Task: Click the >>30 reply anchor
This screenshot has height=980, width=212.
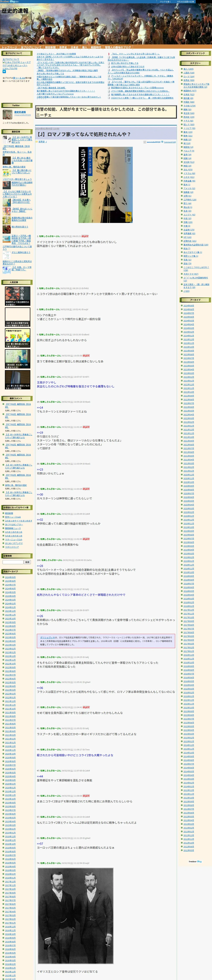Action: click(40, 495)
